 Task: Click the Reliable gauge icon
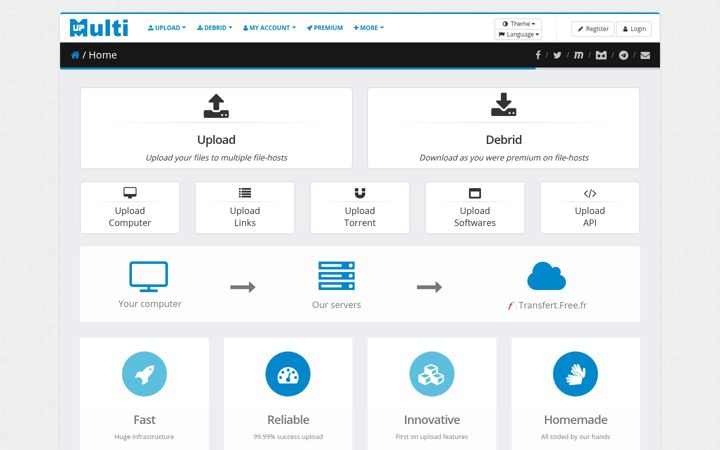tap(288, 374)
